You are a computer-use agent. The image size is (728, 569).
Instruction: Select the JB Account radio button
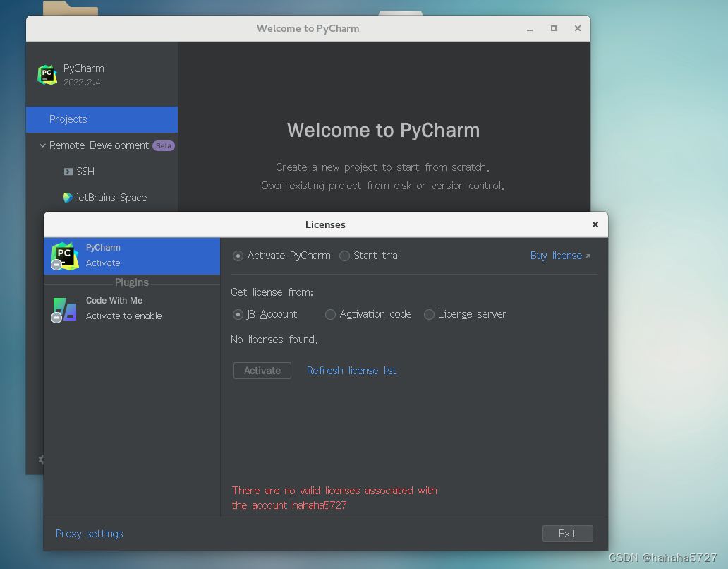coord(238,314)
